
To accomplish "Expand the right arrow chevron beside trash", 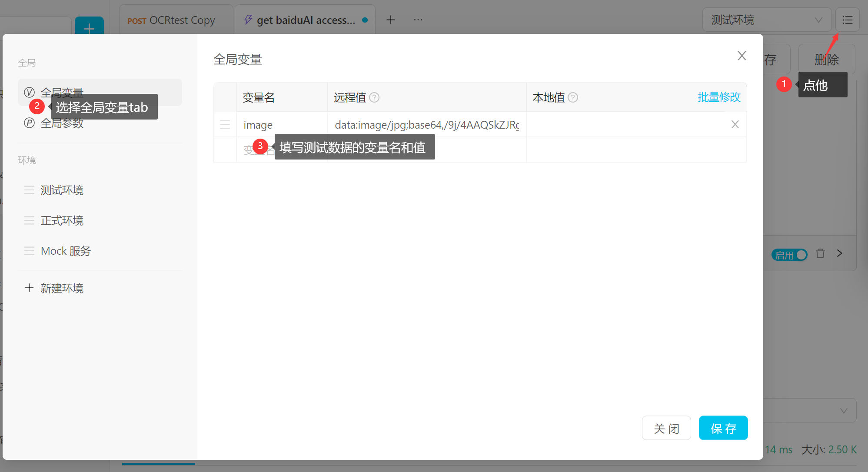I will [x=840, y=253].
